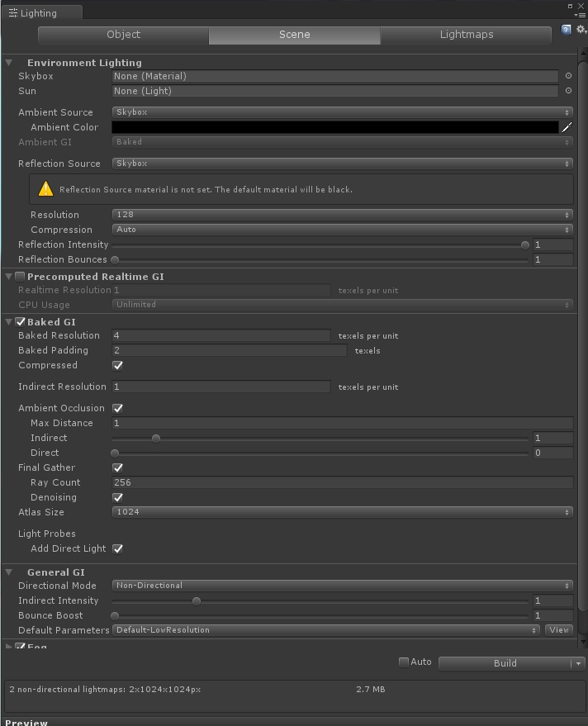Click the Bounce Boost value box
The image size is (588, 726).
coord(552,615)
